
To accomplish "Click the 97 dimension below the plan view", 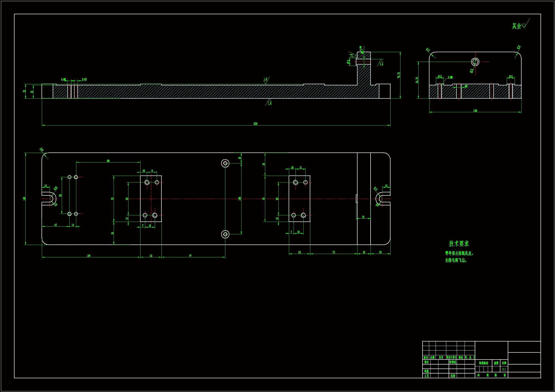I will (x=190, y=256).
